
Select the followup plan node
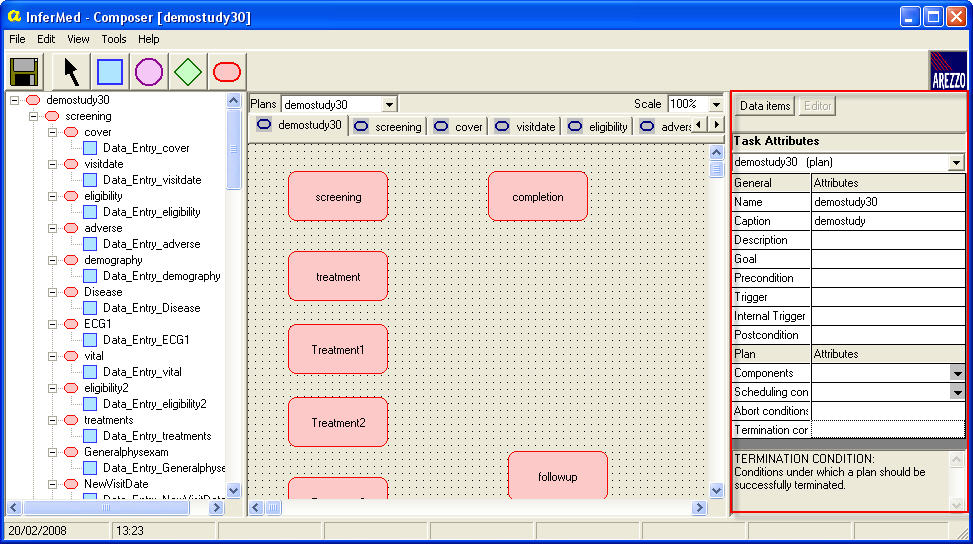pos(558,476)
